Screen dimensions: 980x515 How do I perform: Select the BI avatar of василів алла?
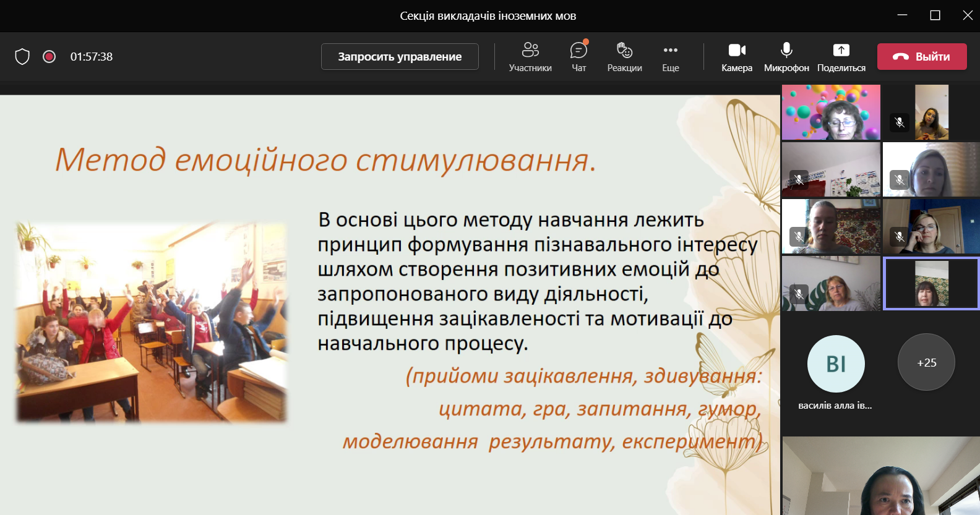coord(836,364)
